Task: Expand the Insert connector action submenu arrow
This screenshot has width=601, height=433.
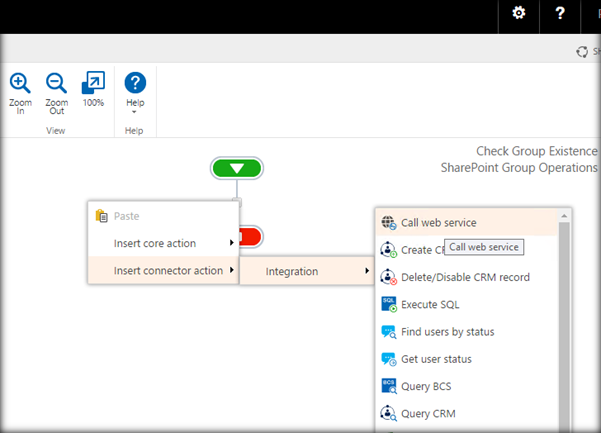Action: (x=232, y=270)
